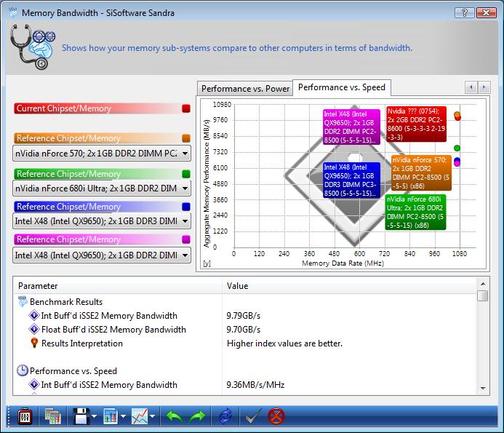Viewport: 504px width, 433px height.
Task: Click the line graph view icon
Action: 140,417
